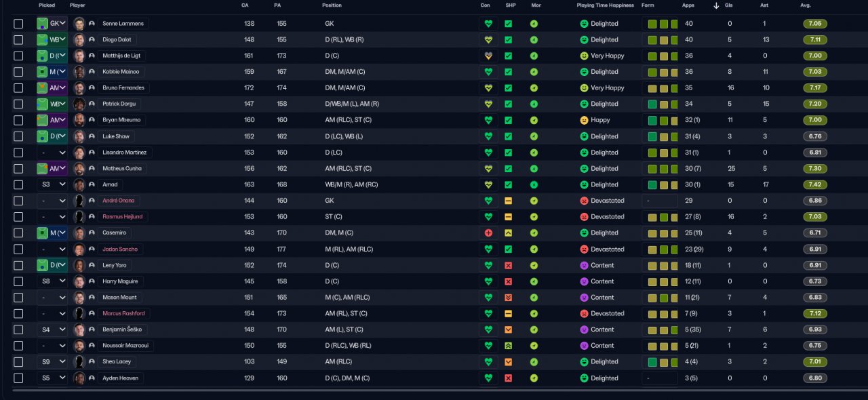Click the happy face icon for Bryan Mbeumo
The height and width of the screenshot is (400, 868).
click(584, 120)
